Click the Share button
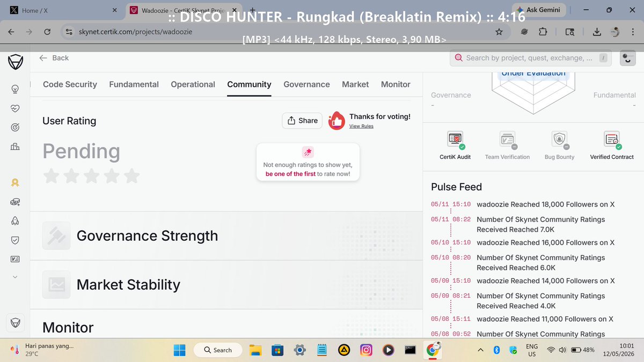The width and height of the screenshot is (644, 362). pyautogui.click(x=302, y=121)
